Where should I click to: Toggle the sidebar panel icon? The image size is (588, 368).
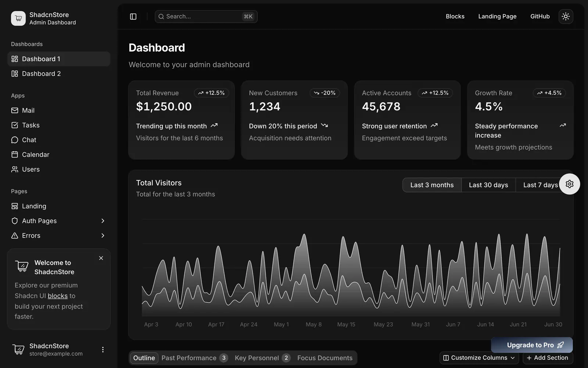tap(133, 17)
